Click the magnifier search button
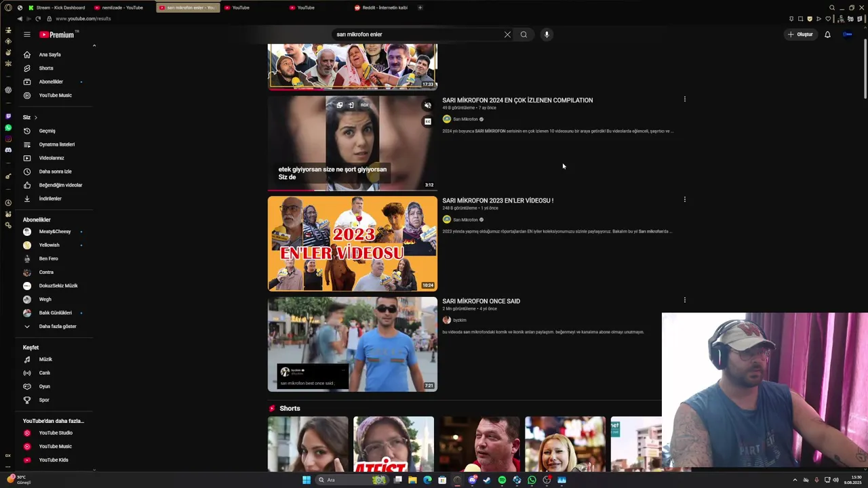The height and width of the screenshot is (488, 868). coord(524,35)
